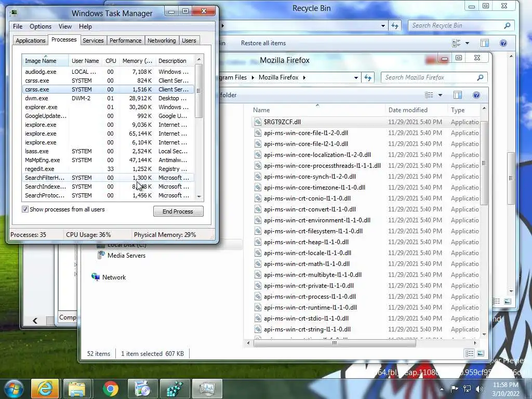
Task: Open Recycle Bin address history dropdown
Action: pos(383,25)
